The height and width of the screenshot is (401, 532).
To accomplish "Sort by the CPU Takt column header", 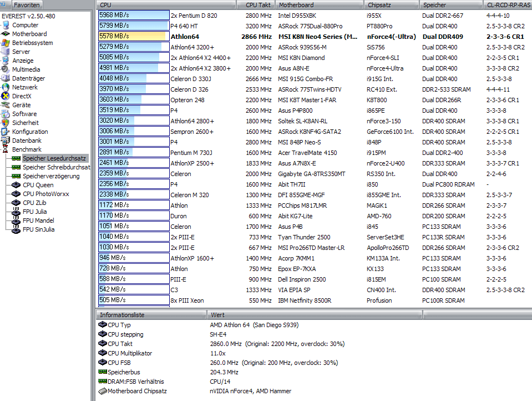I will [x=256, y=5].
